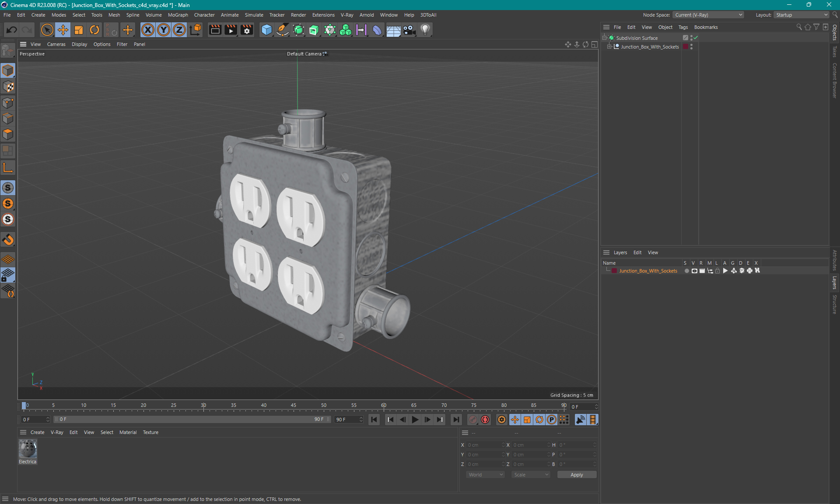Viewport: 840px width, 504px height.
Task: Click the Spline Pen tool icon
Action: point(283,30)
